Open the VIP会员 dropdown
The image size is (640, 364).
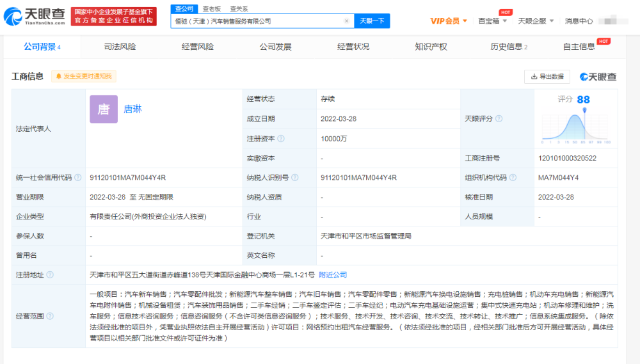(449, 21)
